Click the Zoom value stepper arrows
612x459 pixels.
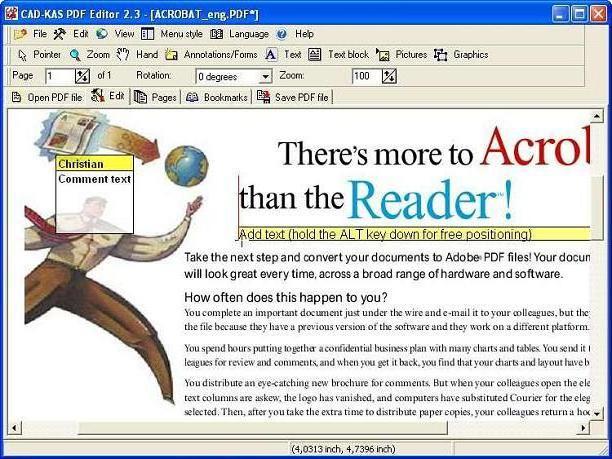point(389,76)
